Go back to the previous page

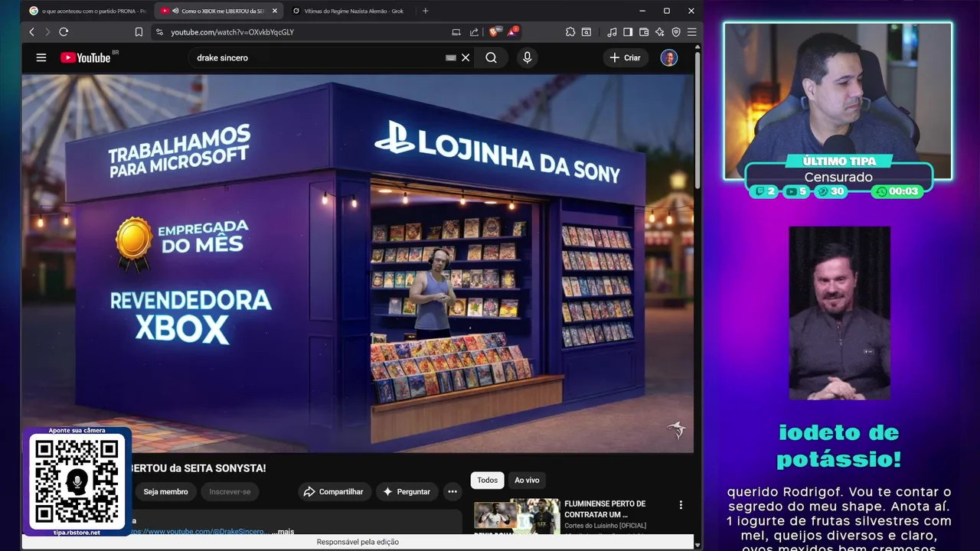[31, 31]
